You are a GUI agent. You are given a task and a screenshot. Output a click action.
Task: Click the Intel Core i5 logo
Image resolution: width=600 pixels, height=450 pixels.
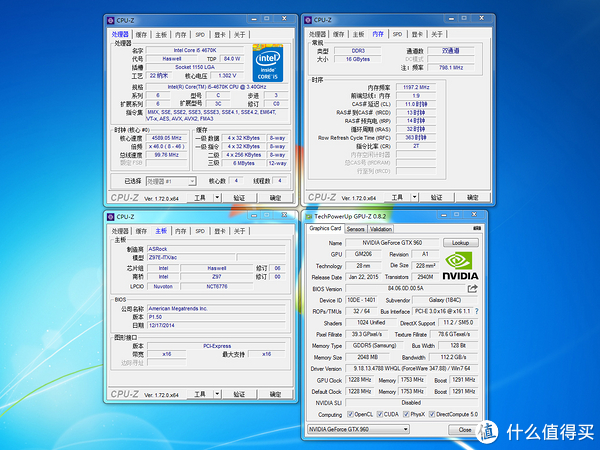tap(268, 63)
